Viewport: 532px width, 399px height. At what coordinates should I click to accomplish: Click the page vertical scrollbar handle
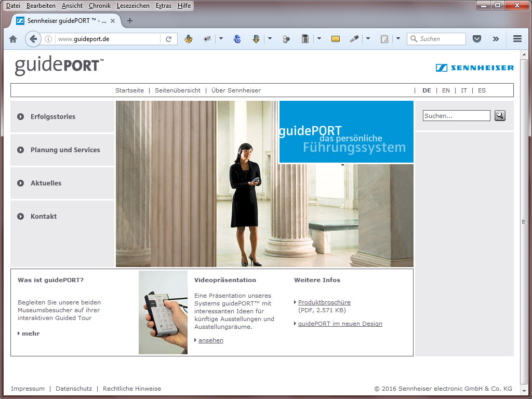point(524,221)
